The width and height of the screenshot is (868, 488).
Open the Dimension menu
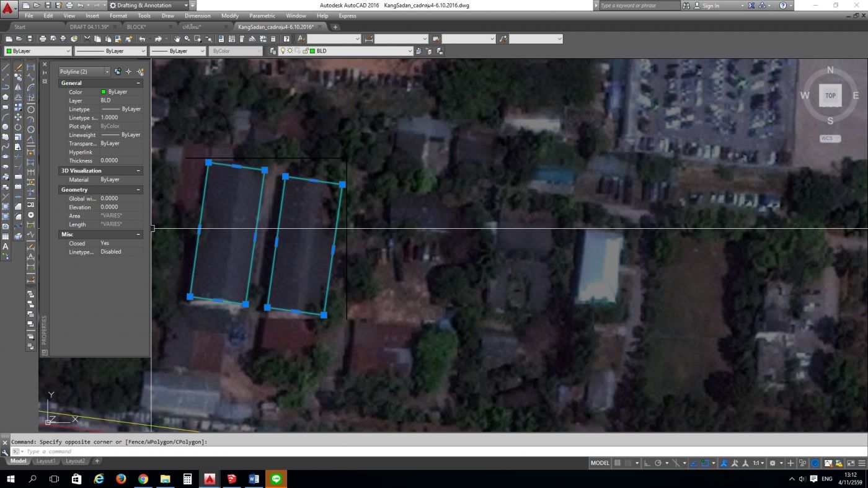(x=197, y=16)
